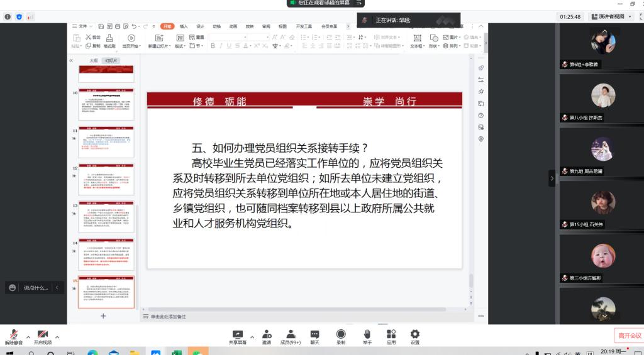Unmute the microphone (解除静音)
644x355 pixels.
13,336
